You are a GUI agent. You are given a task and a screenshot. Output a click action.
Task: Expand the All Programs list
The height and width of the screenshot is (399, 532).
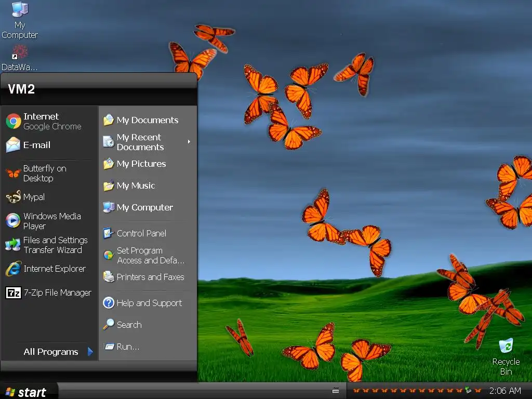(x=57, y=352)
